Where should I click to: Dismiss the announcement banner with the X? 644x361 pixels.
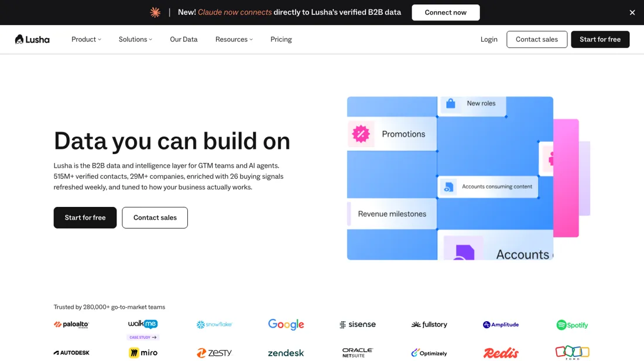(632, 12)
